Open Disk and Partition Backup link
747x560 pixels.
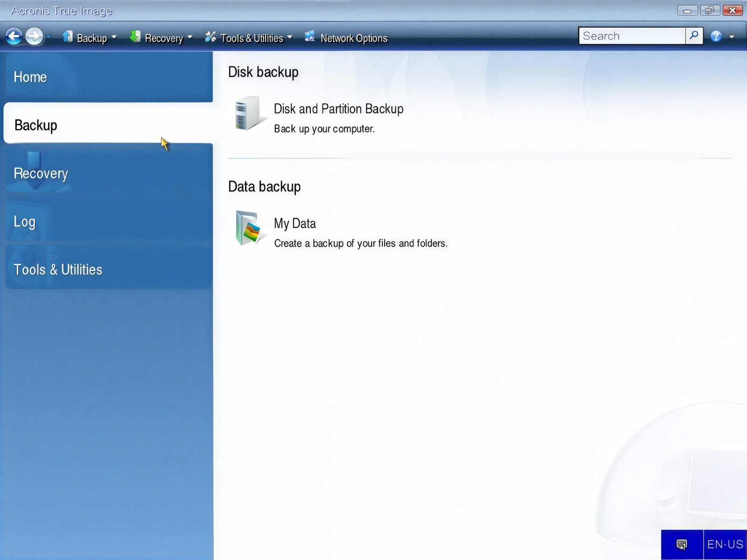pos(338,109)
